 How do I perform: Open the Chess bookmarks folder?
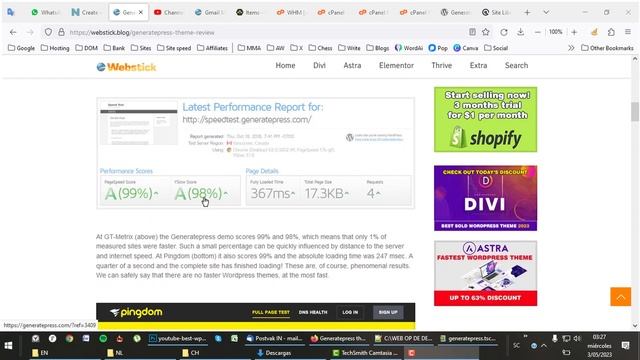click(x=320, y=48)
